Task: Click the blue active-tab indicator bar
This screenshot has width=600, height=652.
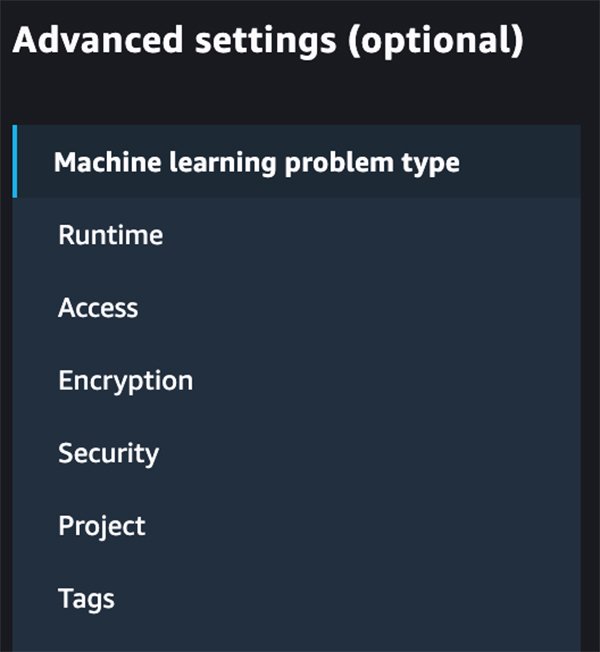Action: (x=15, y=162)
